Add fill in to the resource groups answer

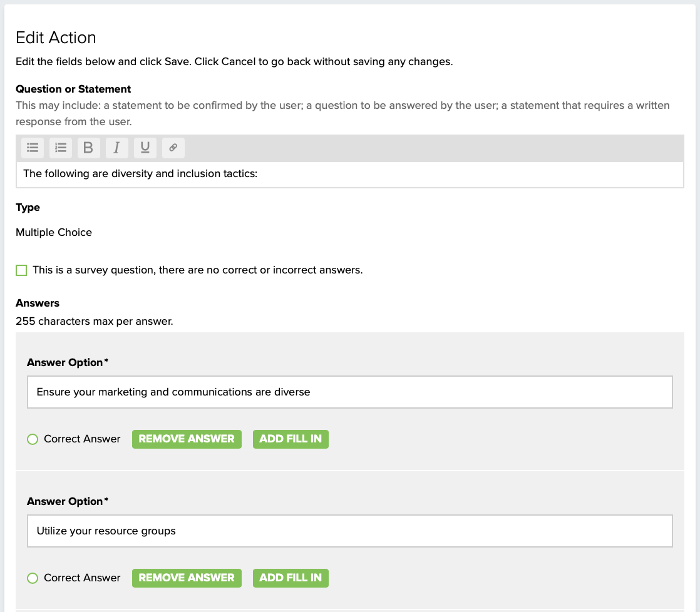pyautogui.click(x=291, y=578)
